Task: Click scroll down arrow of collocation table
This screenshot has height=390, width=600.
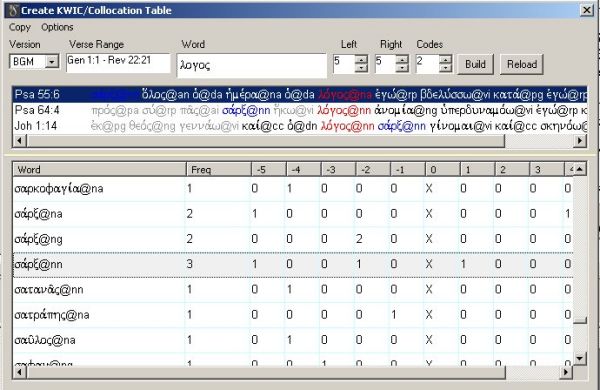Action: click(x=580, y=359)
